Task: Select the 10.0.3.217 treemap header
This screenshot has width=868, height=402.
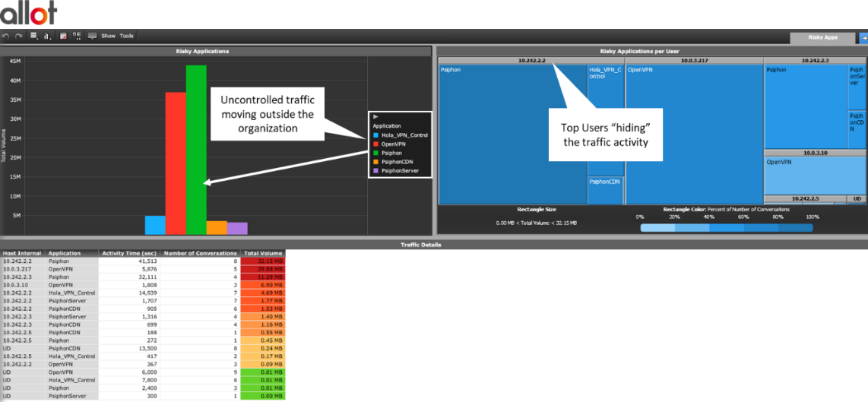Action: pos(694,60)
